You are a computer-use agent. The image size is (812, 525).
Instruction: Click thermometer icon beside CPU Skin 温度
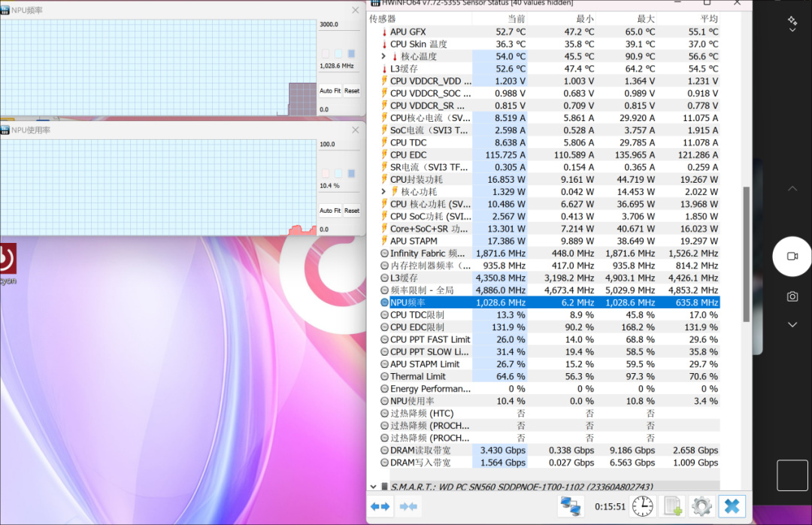384,44
